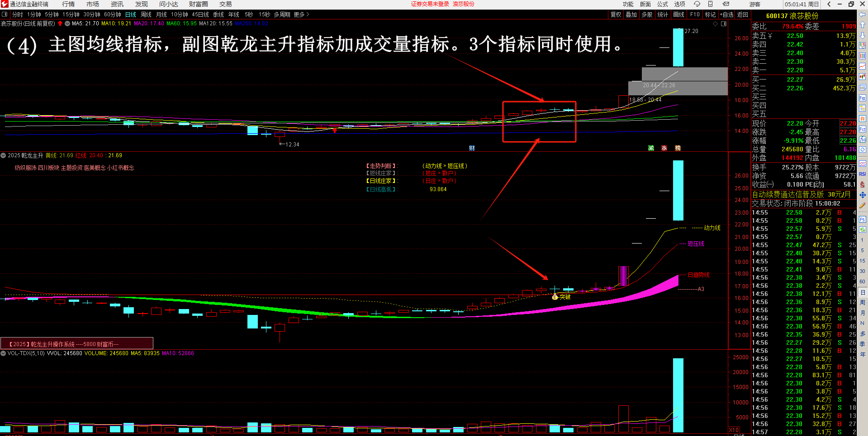Select 多周期 multi-period view

pyautogui.click(x=282, y=14)
